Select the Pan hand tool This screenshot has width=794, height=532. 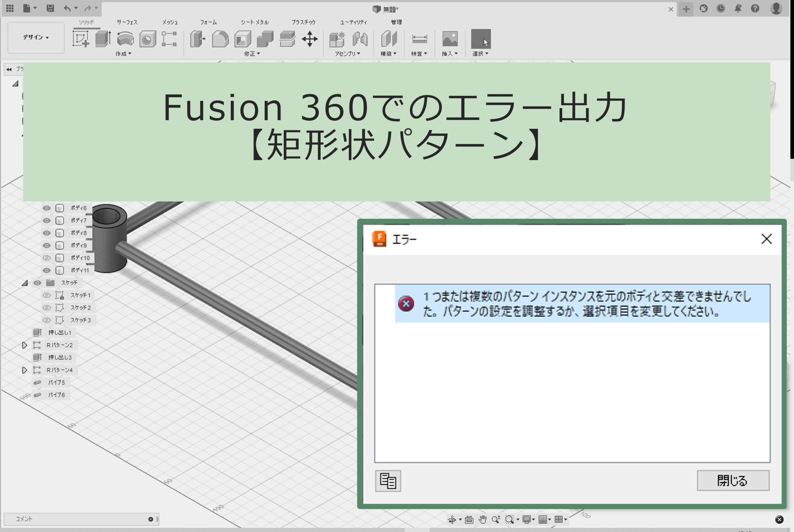point(482,520)
